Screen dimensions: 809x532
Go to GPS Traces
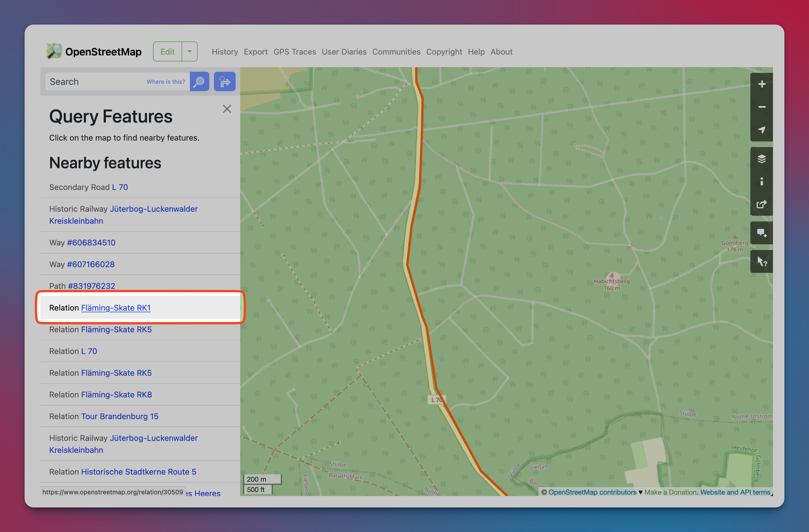295,52
